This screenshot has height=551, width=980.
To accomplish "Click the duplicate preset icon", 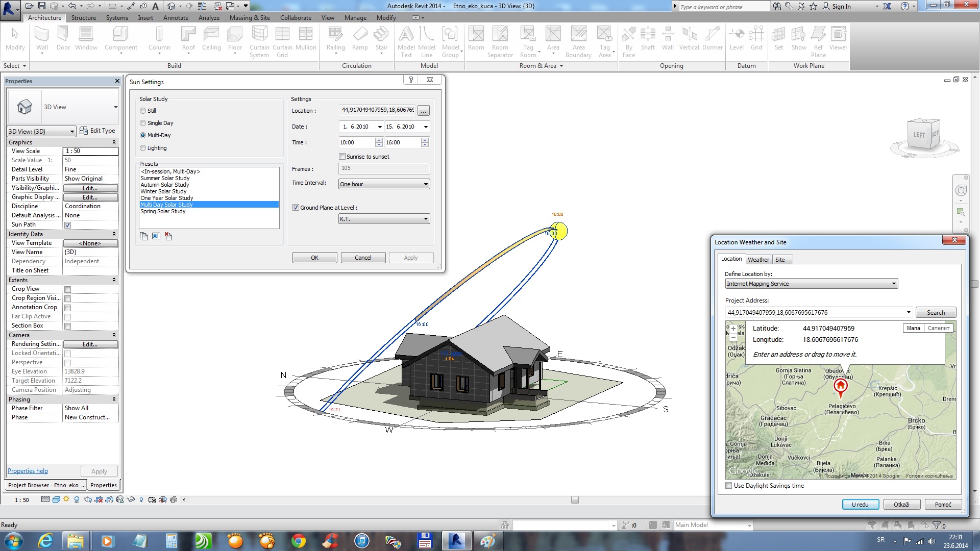I will 144,236.
